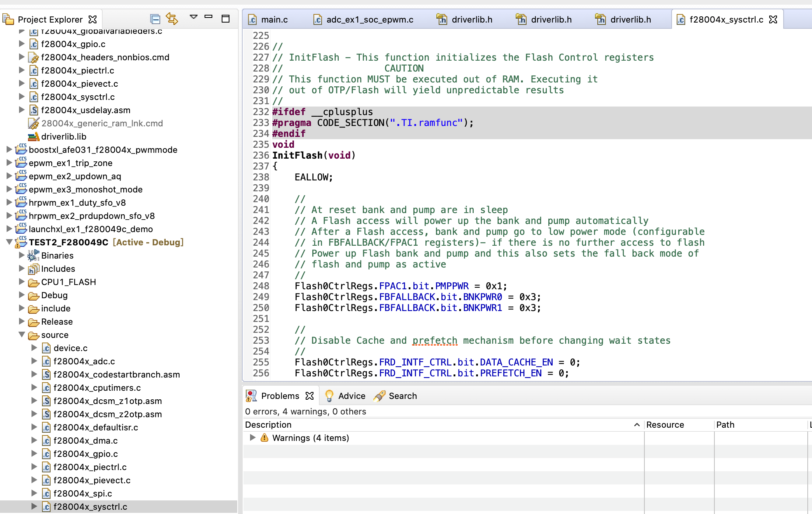
Task: Switch to the main.c editor tab
Action: click(274, 19)
